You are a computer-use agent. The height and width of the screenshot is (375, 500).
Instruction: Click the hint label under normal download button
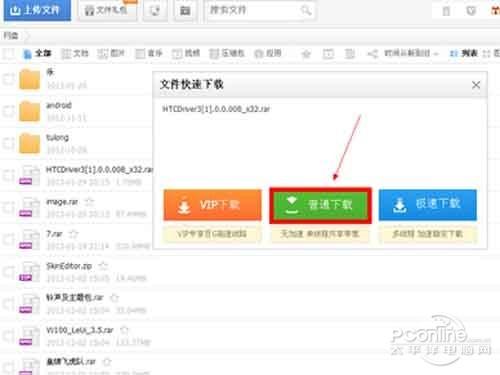pos(320,234)
